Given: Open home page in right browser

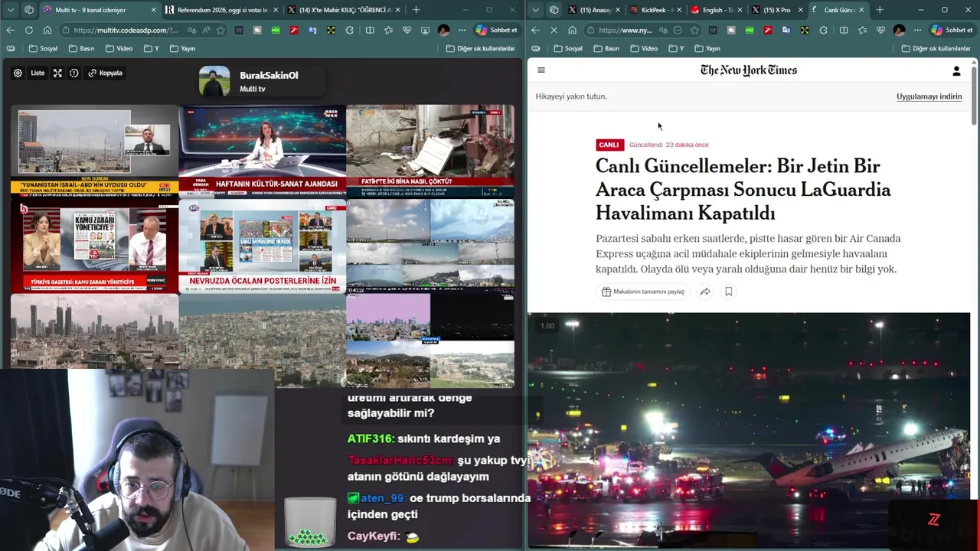Looking at the screenshot, I should (572, 30).
